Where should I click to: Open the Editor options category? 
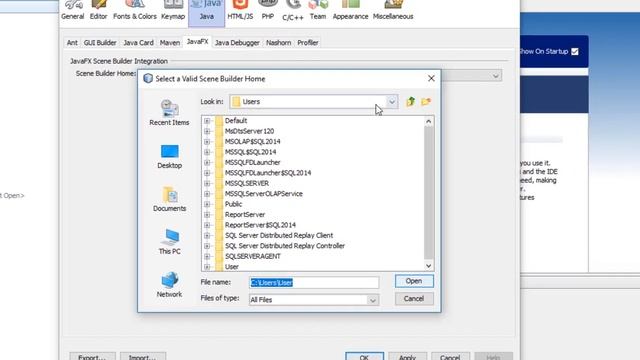(98, 11)
